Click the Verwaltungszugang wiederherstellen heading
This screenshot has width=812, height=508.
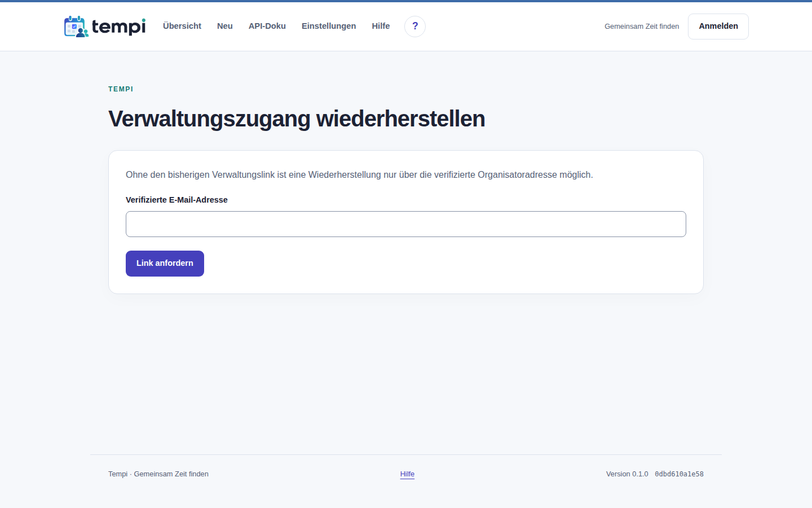point(297,119)
